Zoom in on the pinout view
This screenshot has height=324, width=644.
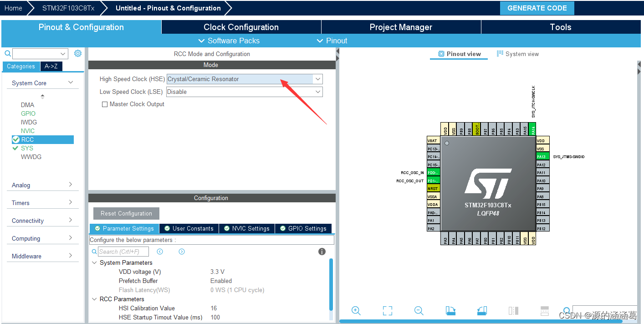[356, 311]
